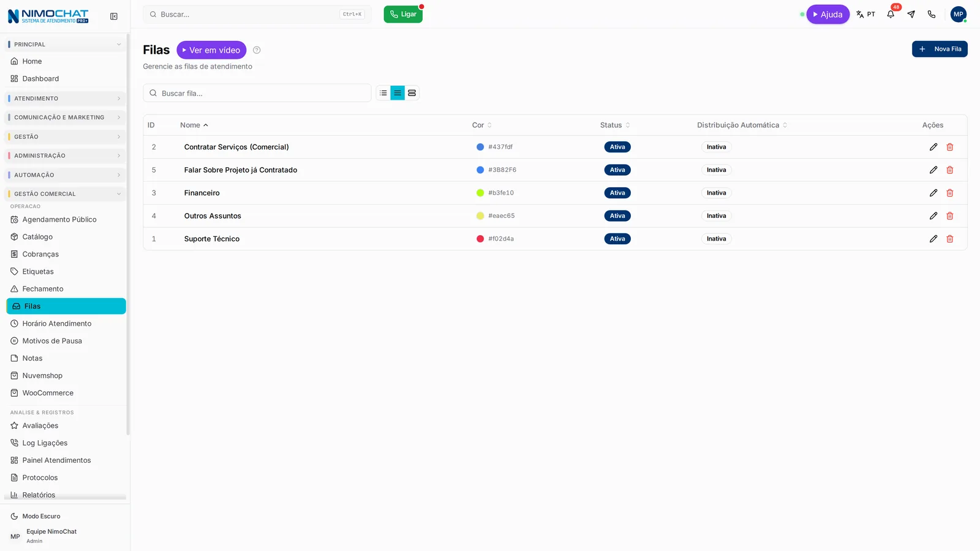This screenshot has width=980, height=551.
Task: Click the help question mark beside Filas
Action: pyautogui.click(x=257, y=50)
